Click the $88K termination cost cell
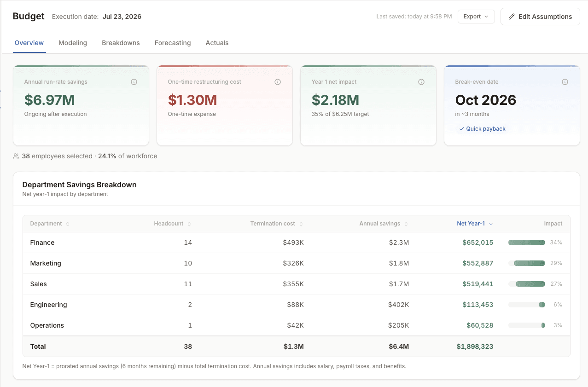588x387 pixels. click(x=295, y=305)
